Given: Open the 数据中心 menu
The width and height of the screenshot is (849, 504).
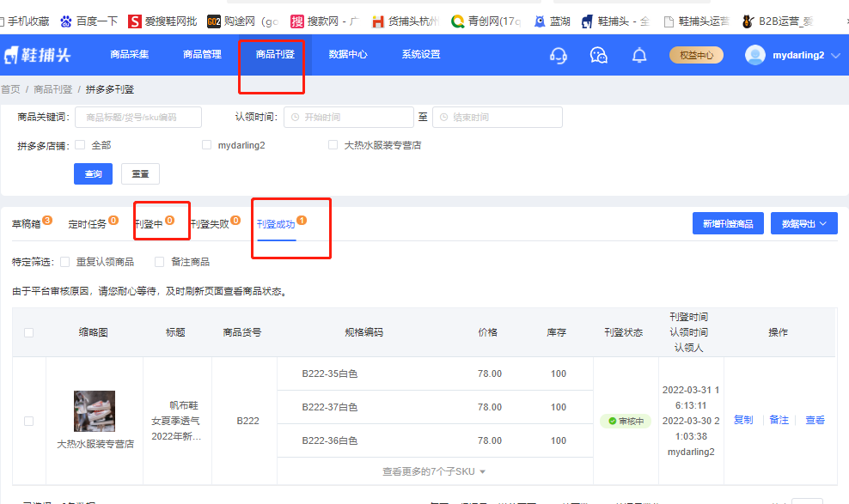Looking at the screenshot, I should pyautogui.click(x=348, y=55).
